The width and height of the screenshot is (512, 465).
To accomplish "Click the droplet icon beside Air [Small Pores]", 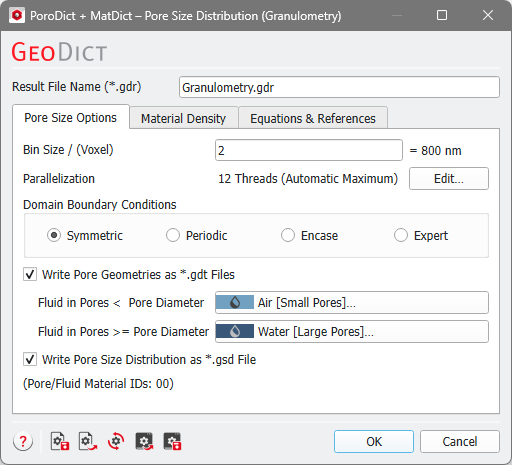I will [235, 302].
